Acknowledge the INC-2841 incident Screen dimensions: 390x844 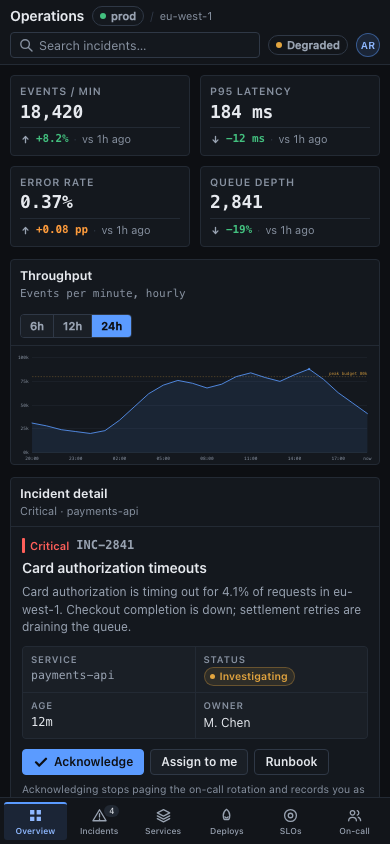pos(83,762)
